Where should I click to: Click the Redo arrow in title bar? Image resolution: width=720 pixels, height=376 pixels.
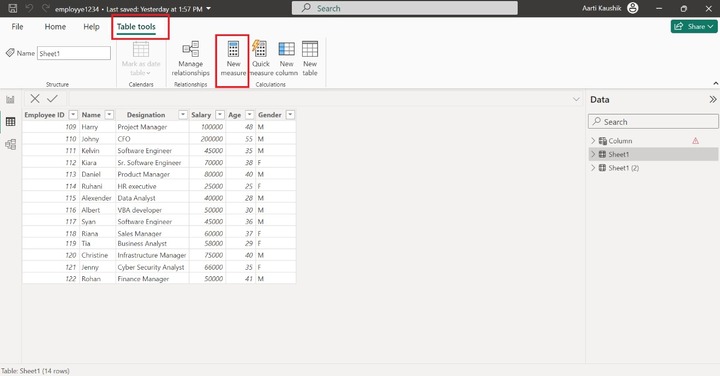[x=45, y=8]
